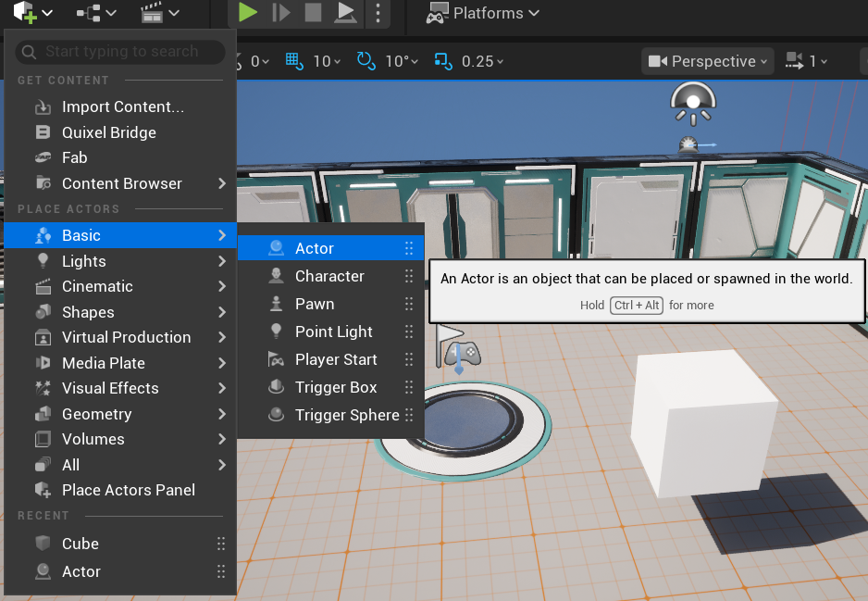Select Cube in Recent list
This screenshot has width=868, height=601.
(x=120, y=544)
